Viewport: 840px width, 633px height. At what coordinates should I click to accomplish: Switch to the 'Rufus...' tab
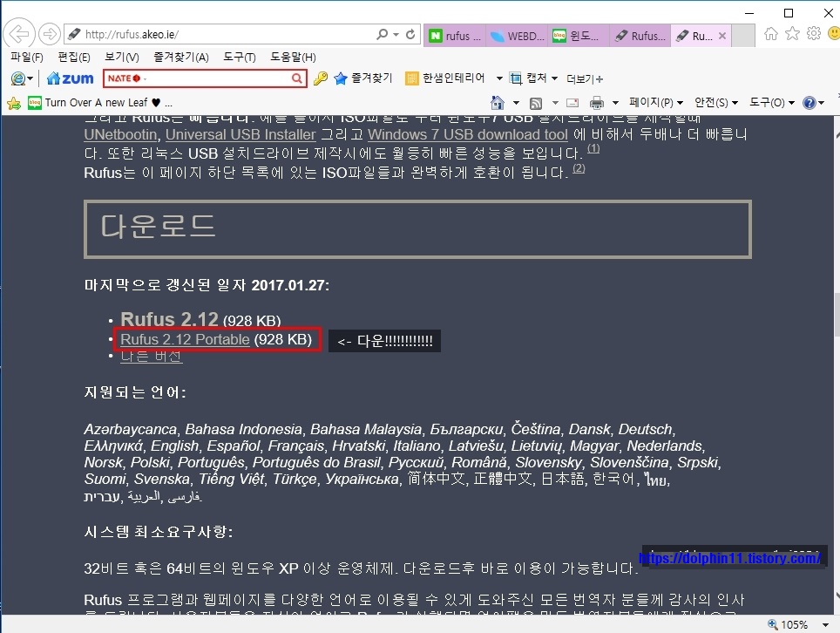(640, 36)
